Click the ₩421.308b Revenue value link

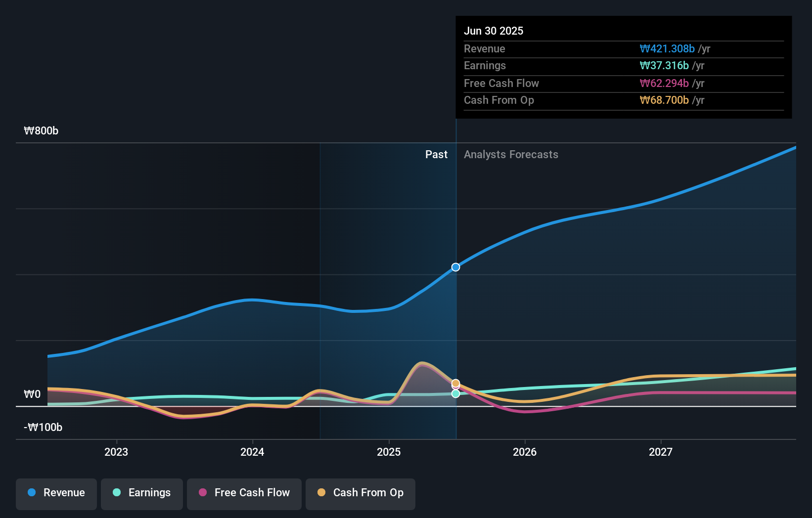[668, 48]
